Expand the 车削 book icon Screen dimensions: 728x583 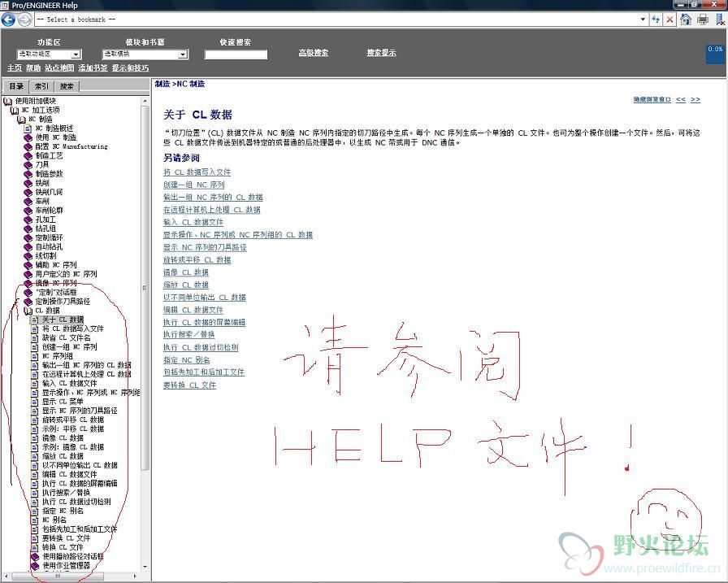pos(28,201)
